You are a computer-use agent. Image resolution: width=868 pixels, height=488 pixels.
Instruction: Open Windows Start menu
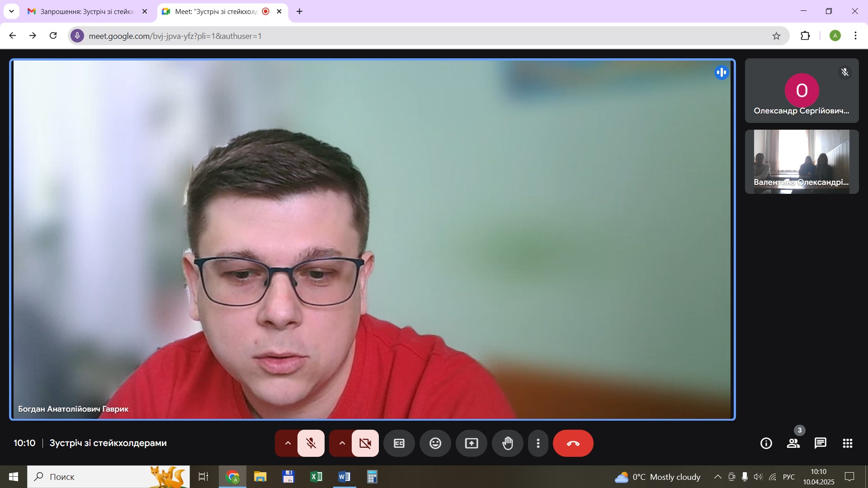click(14, 477)
